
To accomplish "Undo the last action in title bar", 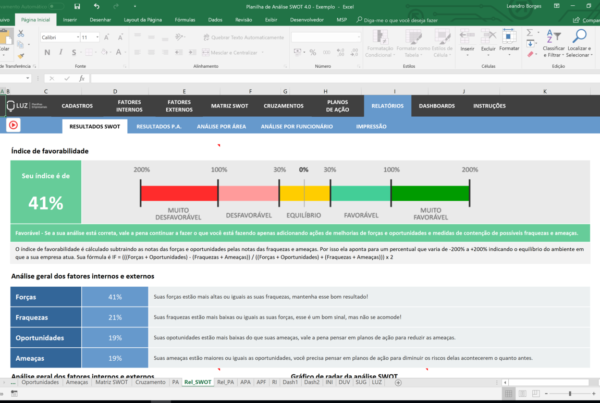I will (x=96, y=7).
